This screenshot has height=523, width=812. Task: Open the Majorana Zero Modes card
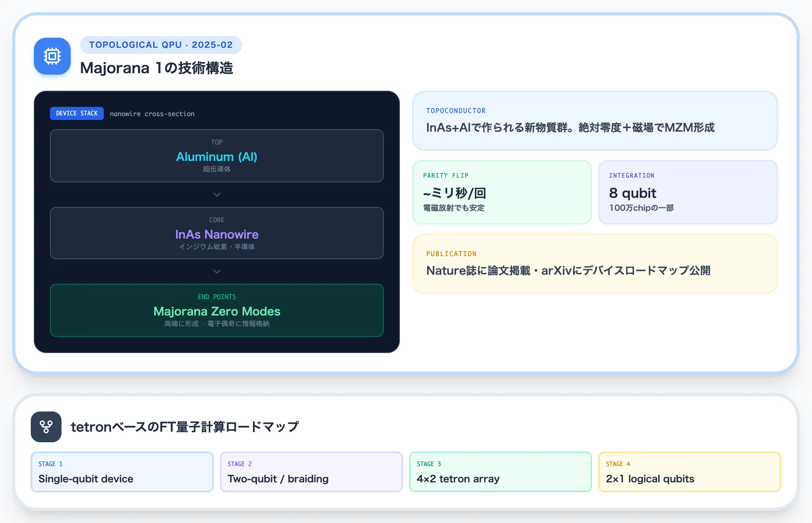pos(217,310)
